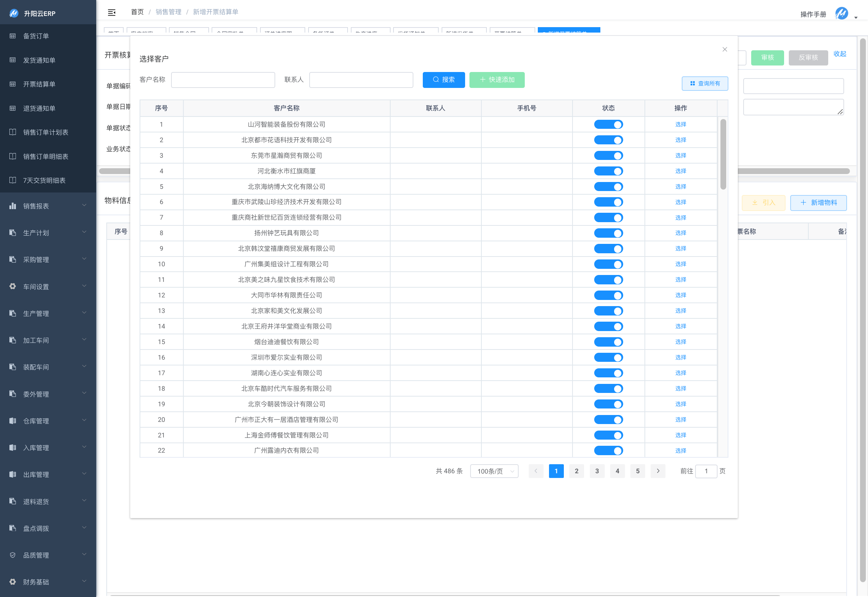
Task: Click the customer table vertical scrollbar
Action: (723, 154)
